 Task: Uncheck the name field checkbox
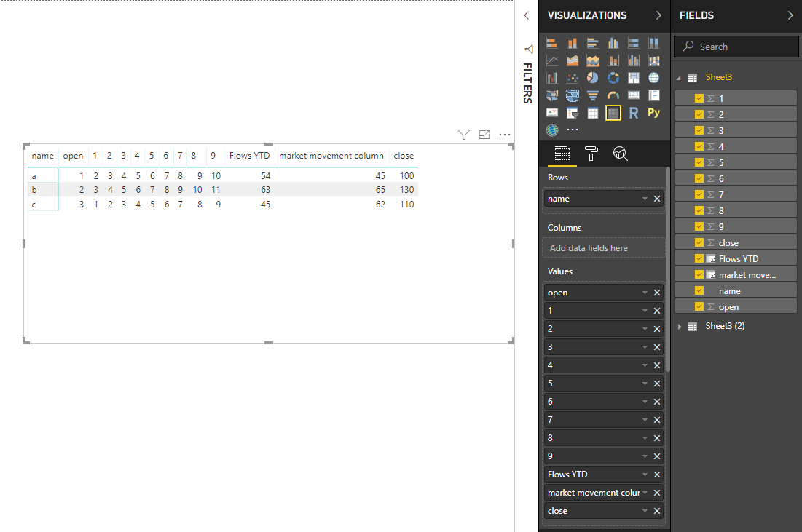[699, 291]
